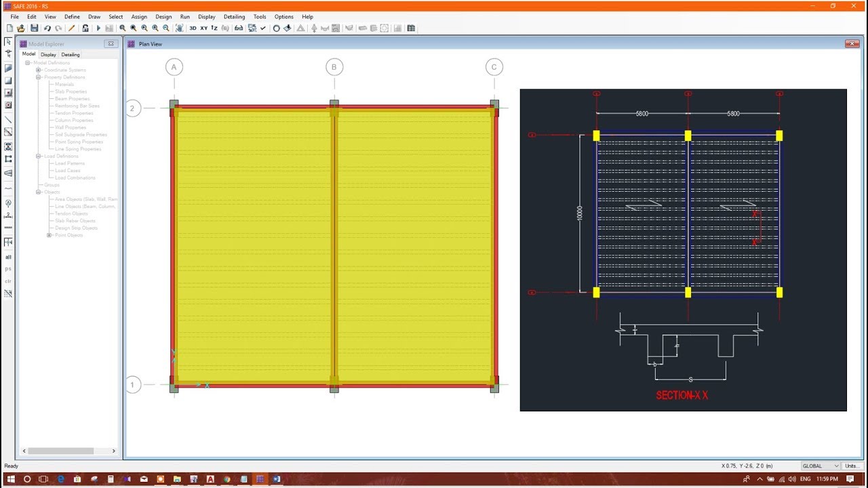Viewport: 868px width, 488px height.
Task: Open a model with the Open File icon
Action: pyautogui.click(x=22, y=28)
